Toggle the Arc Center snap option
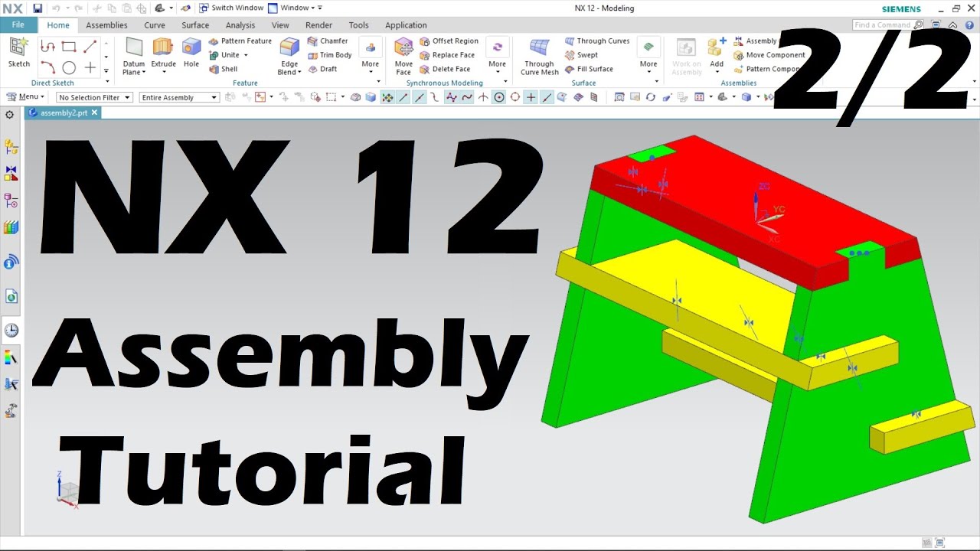 tap(499, 97)
